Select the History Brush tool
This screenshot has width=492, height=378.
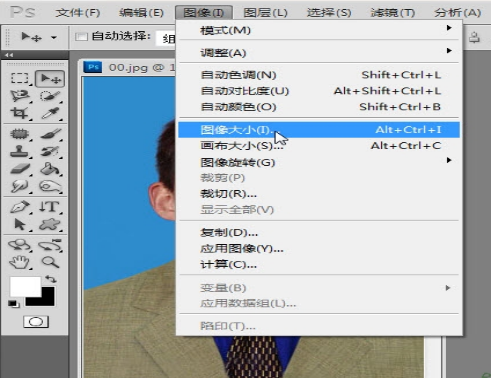coord(50,151)
